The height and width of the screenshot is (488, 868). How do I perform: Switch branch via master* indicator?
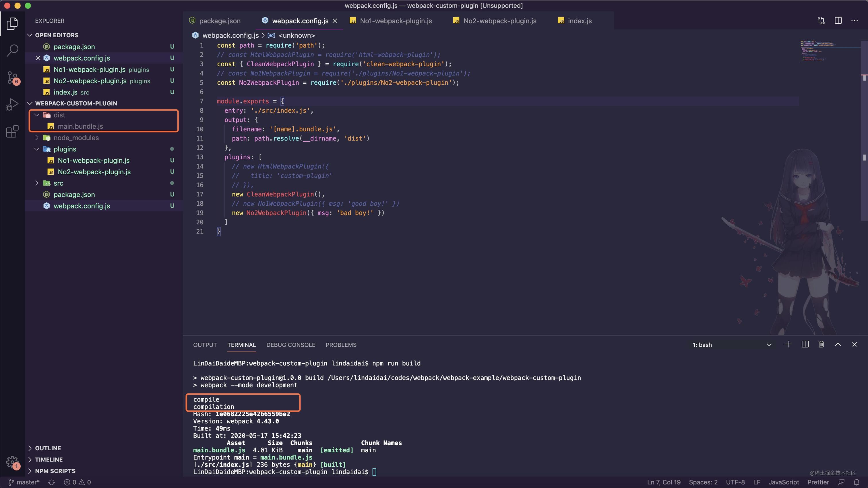coord(24,482)
